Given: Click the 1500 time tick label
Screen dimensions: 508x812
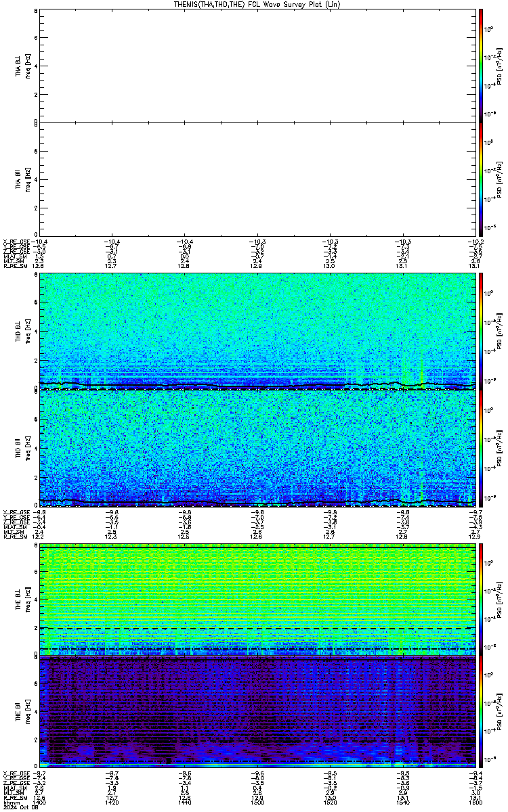Looking at the screenshot, I should [x=257, y=802].
